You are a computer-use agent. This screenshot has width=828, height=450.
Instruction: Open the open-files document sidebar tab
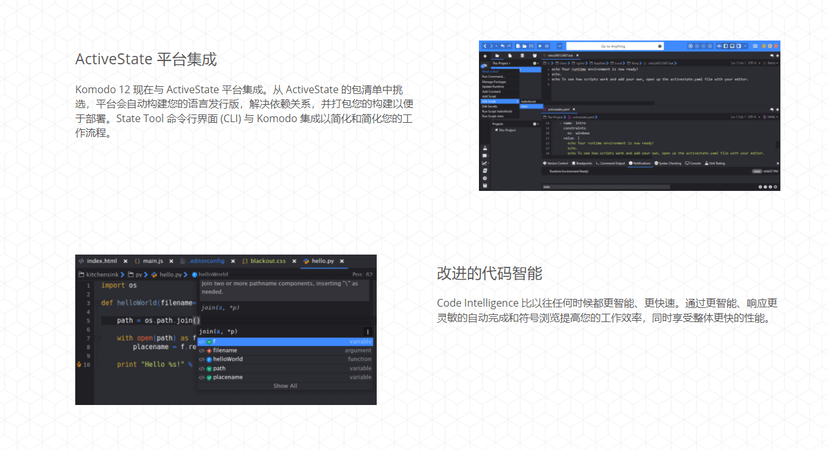(510, 55)
